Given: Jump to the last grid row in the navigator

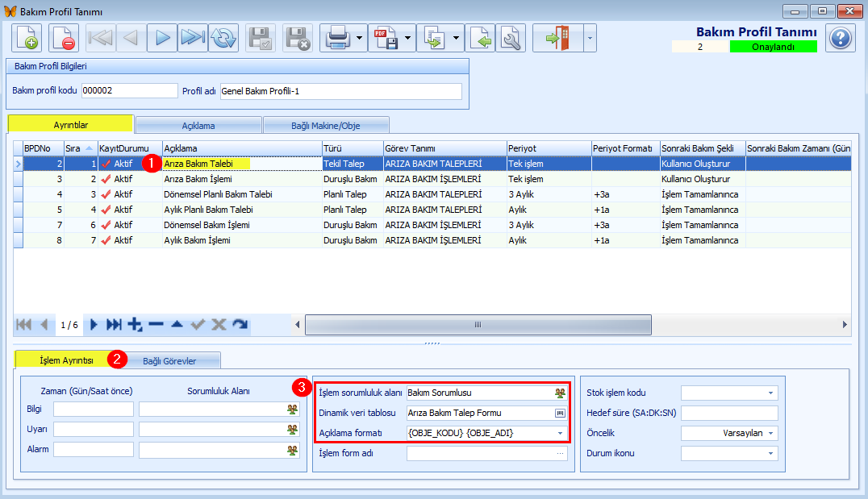Looking at the screenshot, I should tap(114, 325).
